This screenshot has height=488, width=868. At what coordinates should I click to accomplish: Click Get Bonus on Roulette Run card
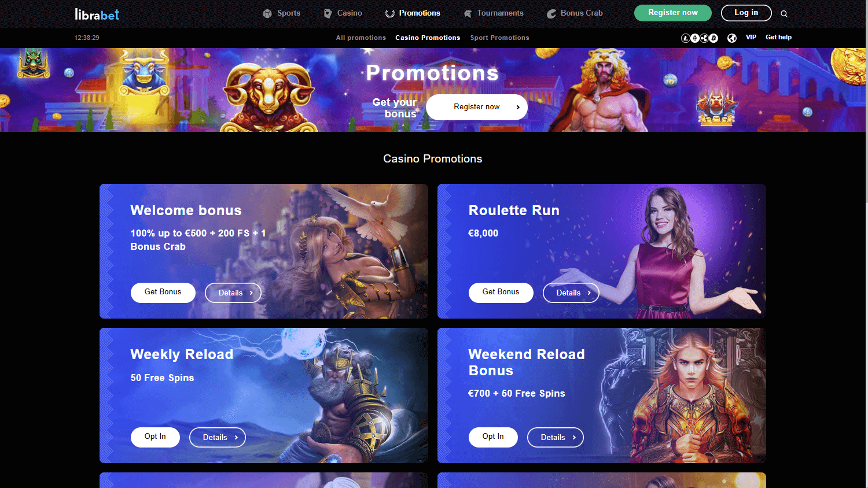pyautogui.click(x=501, y=293)
